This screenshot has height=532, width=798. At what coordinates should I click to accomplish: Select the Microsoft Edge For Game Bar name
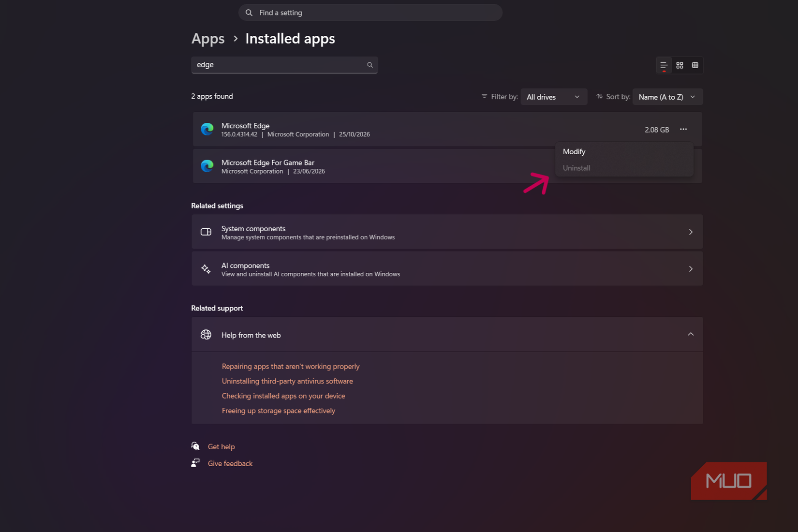(268, 163)
